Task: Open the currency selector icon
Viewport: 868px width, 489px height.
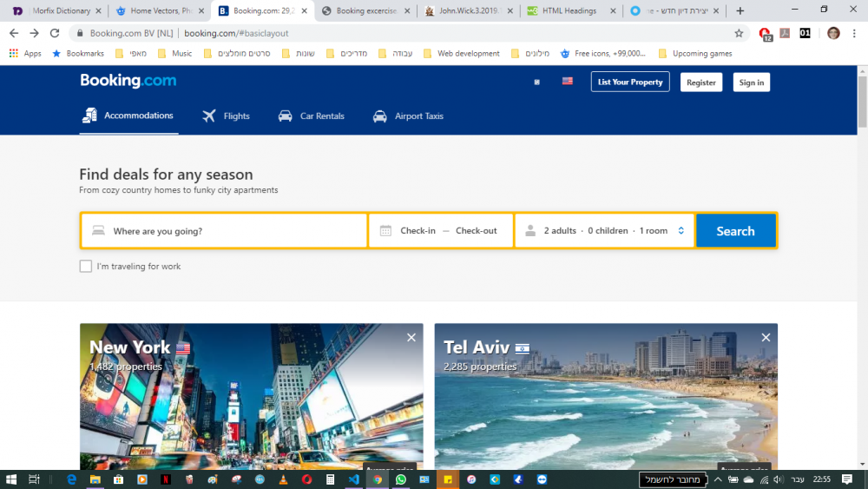Action: click(536, 82)
